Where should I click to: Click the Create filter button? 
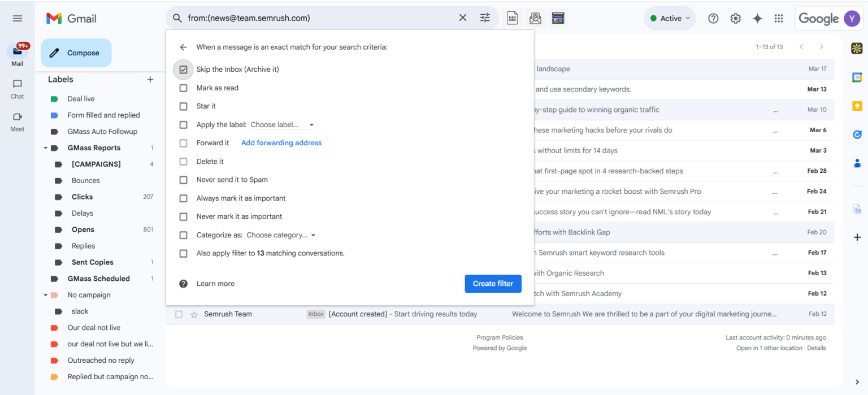[493, 283]
